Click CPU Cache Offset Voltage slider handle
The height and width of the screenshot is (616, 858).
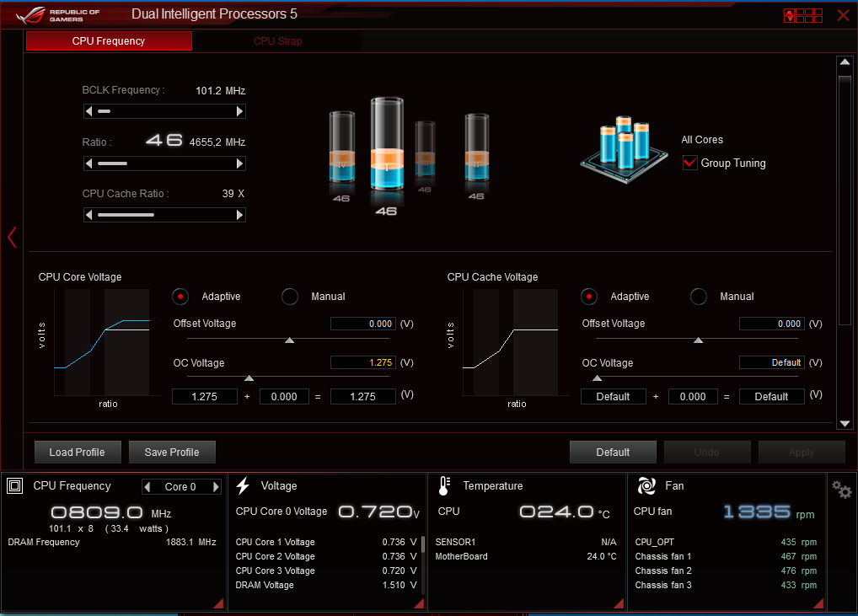click(698, 340)
